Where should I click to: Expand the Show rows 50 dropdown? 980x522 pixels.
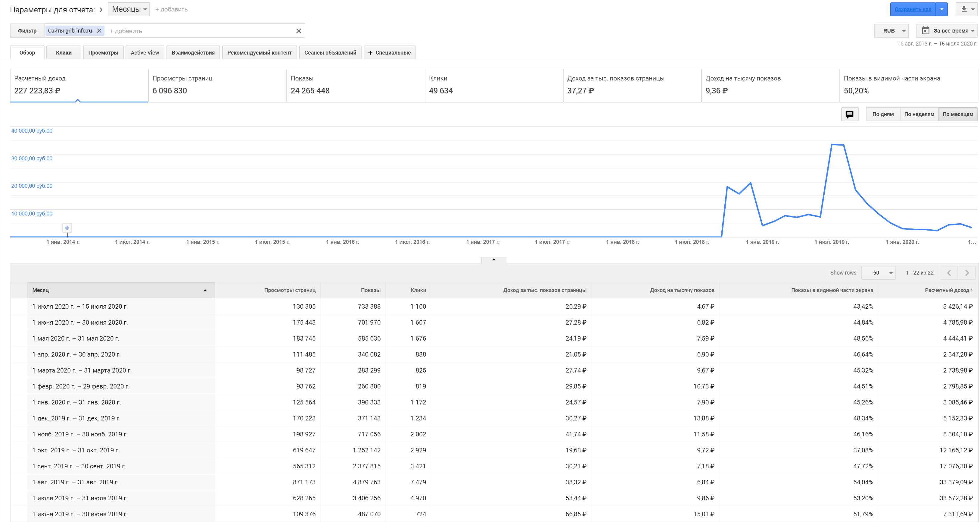879,273
